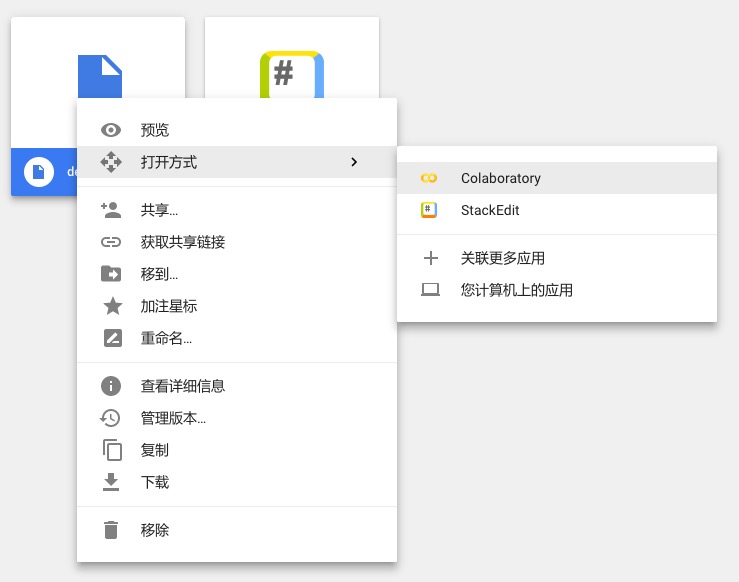
Task: Click the Colaboratory logo icon
Action: pyautogui.click(x=430, y=178)
